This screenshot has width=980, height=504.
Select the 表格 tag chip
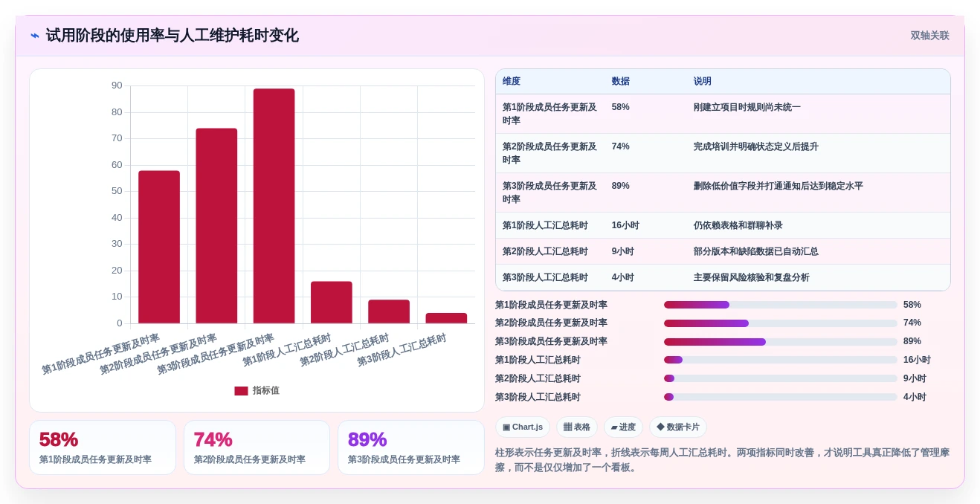coord(577,427)
